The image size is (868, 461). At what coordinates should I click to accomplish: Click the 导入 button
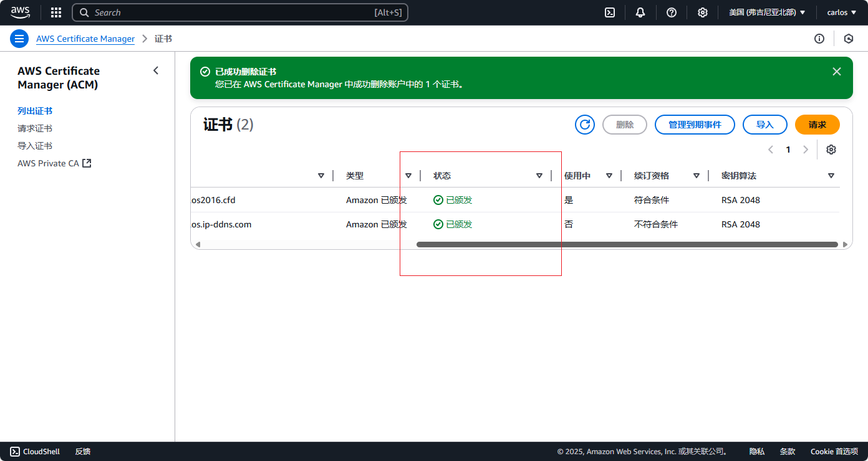pyautogui.click(x=765, y=125)
